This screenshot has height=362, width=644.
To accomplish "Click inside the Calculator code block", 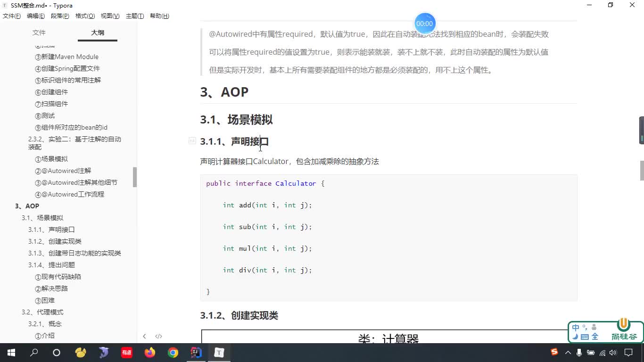I will [389, 238].
